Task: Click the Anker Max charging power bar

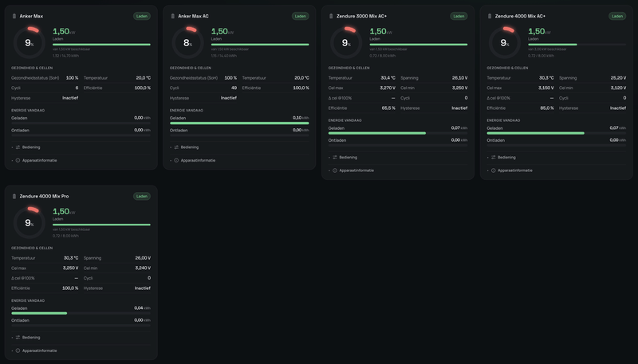Action: pos(101,45)
